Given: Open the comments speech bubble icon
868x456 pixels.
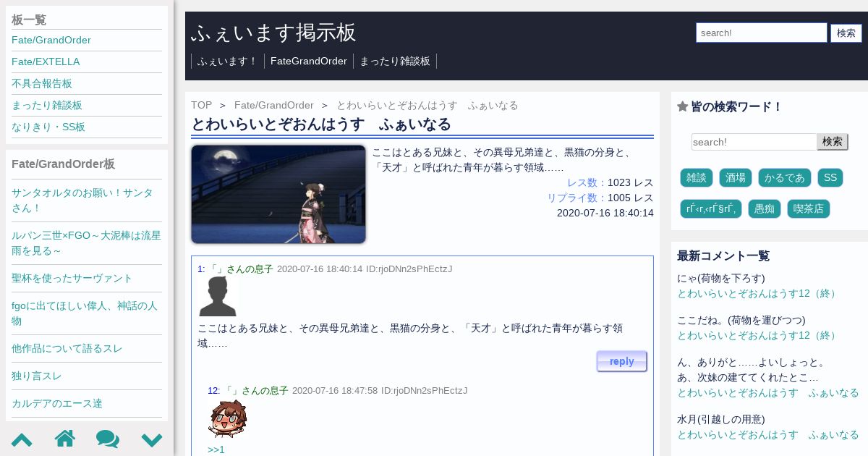Looking at the screenshot, I should 108,439.
